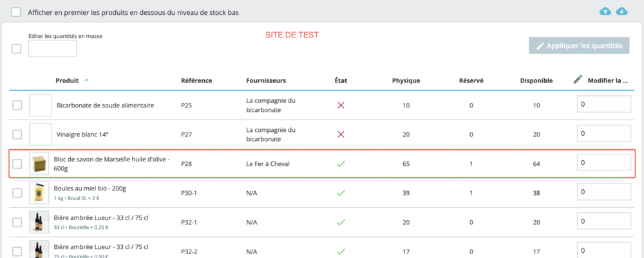
Task: Tick the bulk edit quantities checkbox
Action: point(17,49)
